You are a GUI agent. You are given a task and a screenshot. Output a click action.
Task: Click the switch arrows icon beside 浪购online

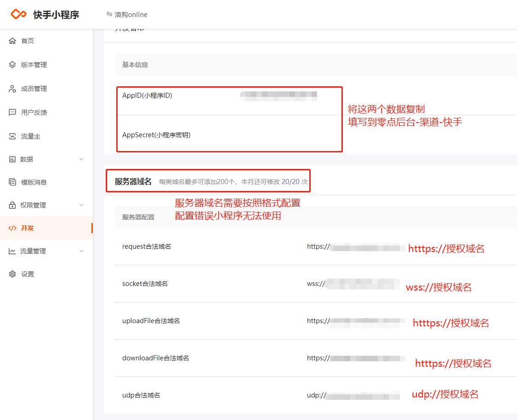pos(109,14)
